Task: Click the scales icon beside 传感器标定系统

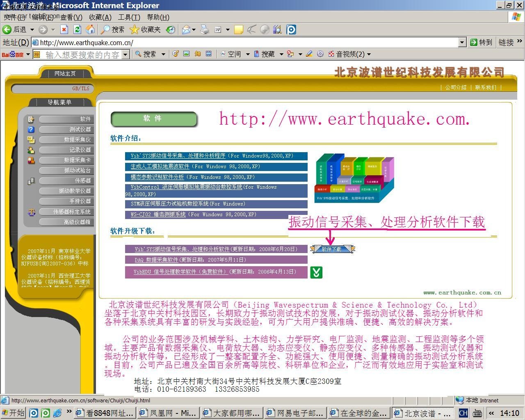Action: 32,212
